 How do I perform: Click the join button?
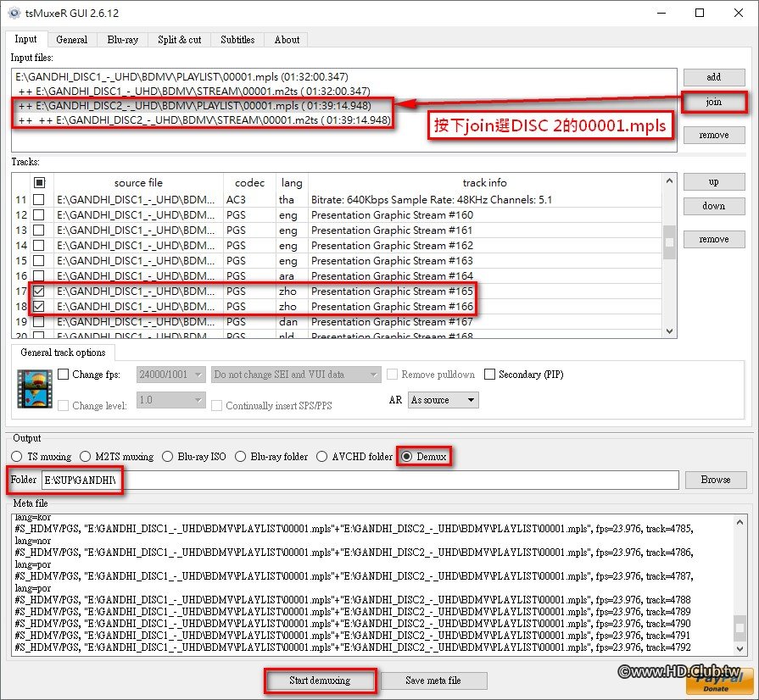(713, 103)
